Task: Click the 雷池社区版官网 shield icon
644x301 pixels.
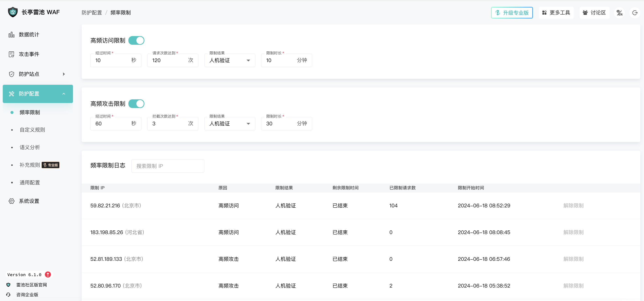Action: tap(8, 285)
